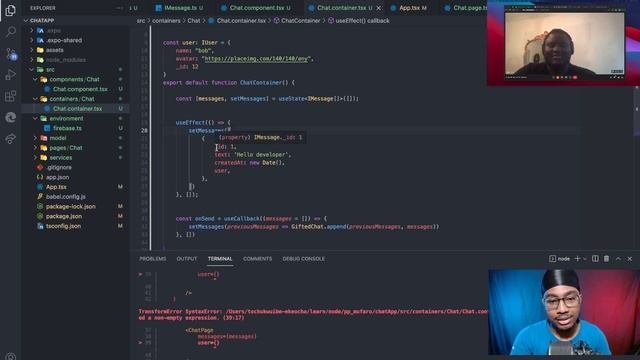Select Chat.container.tsx in the file tree
640x360 pixels.
pos(76,109)
